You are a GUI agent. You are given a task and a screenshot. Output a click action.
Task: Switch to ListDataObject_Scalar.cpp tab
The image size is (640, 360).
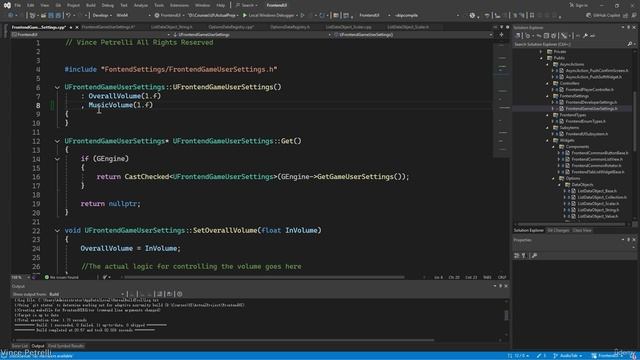349,27
